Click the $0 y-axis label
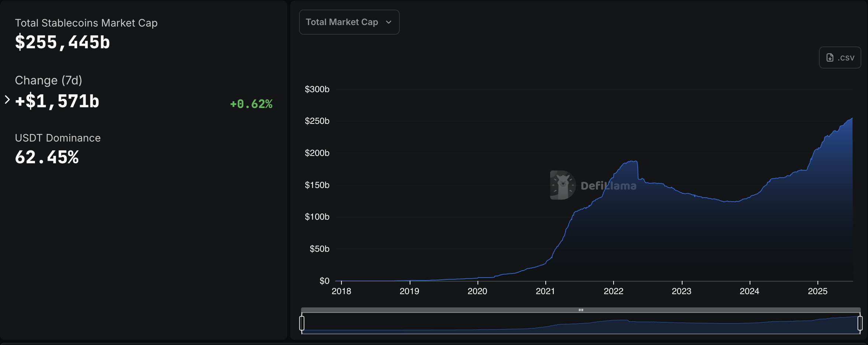Viewport: 868px width, 345px height. point(324,281)
